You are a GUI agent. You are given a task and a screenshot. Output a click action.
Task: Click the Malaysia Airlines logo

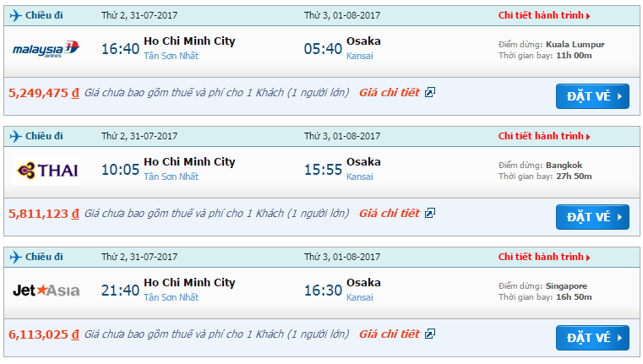coord(47,50)
